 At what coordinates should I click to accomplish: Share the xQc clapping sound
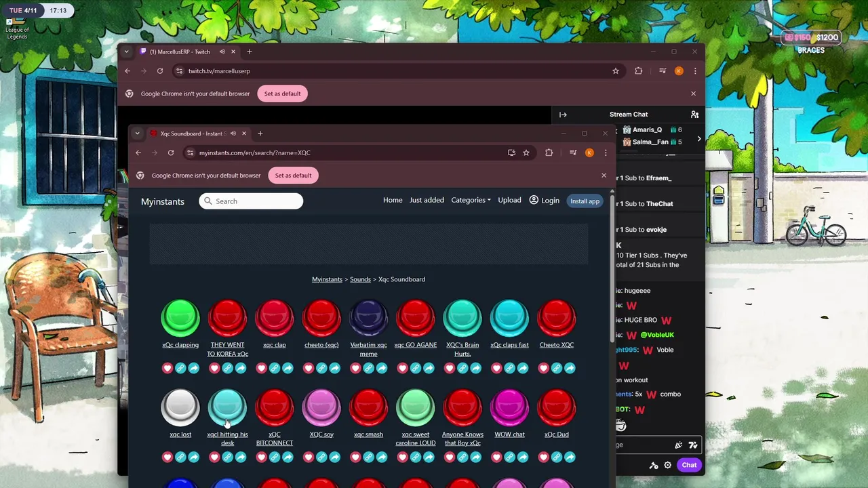pos(193,368)
